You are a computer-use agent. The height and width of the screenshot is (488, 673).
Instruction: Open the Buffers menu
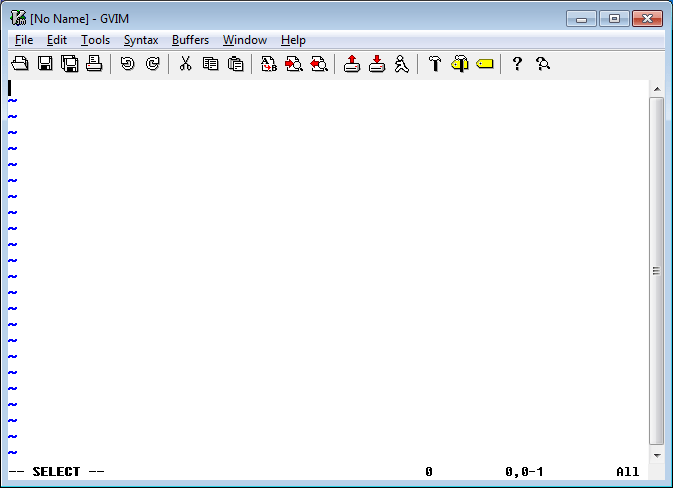pyautogui.click(x=190, y=40)
